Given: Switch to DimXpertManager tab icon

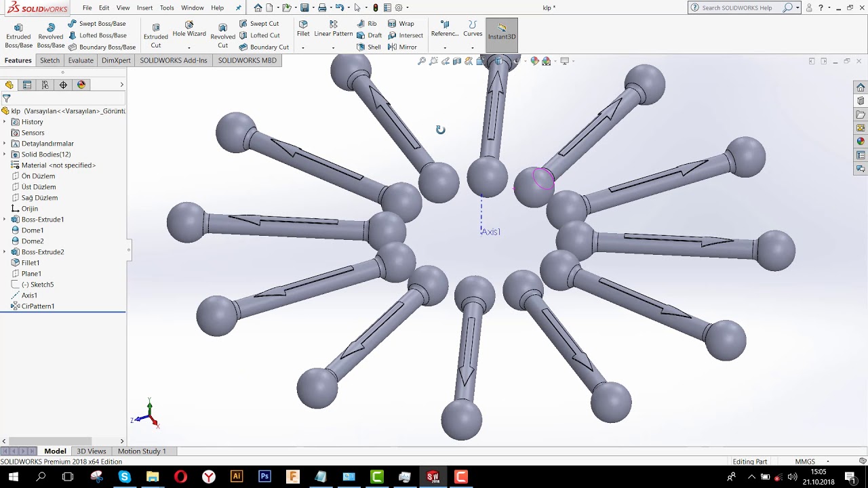Looking at the screenshot, I should coord(63,85).
